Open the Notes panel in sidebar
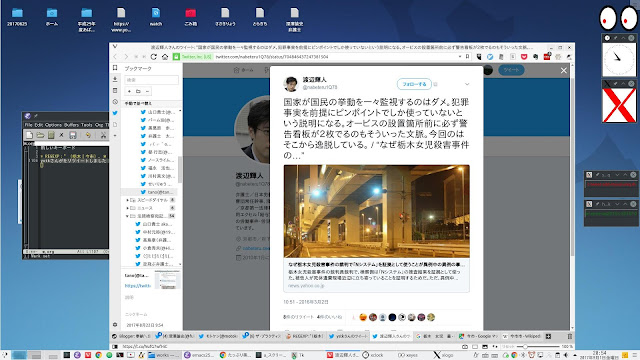640x360 pixels. coord(115,91)
